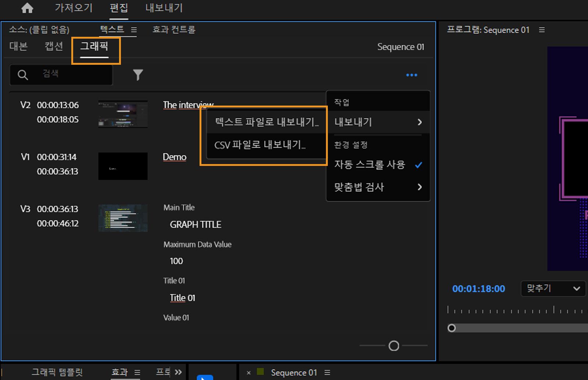Viewport: 588px width, 380px height.
Task: Open the 캡션 tab
Action: coord(54,46)
